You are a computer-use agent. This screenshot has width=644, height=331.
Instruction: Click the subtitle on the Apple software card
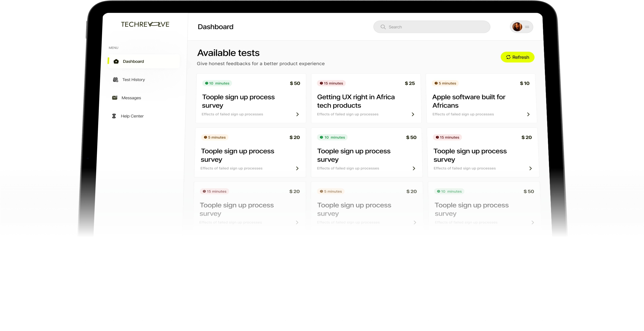coord(463,114)
